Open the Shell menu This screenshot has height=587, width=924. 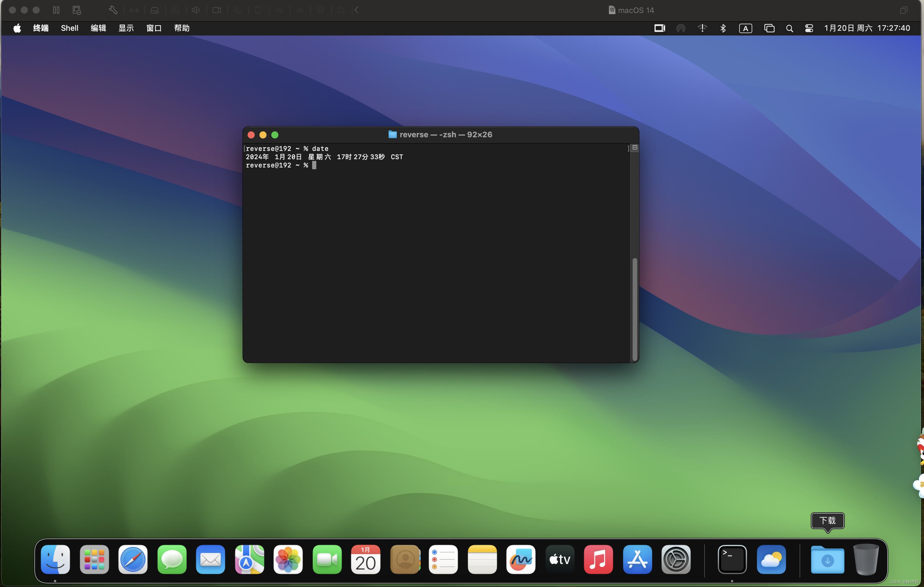tap(70, 28)
